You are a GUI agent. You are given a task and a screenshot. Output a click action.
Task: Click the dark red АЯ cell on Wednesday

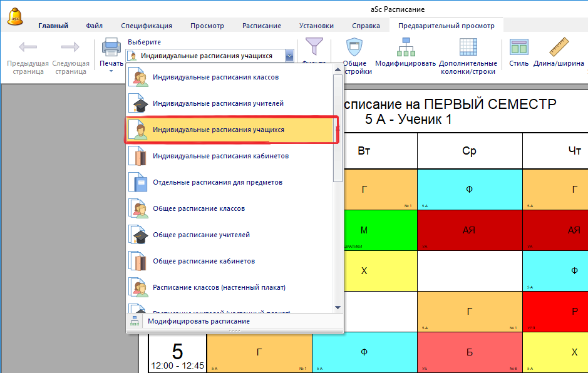pos(469,230)
